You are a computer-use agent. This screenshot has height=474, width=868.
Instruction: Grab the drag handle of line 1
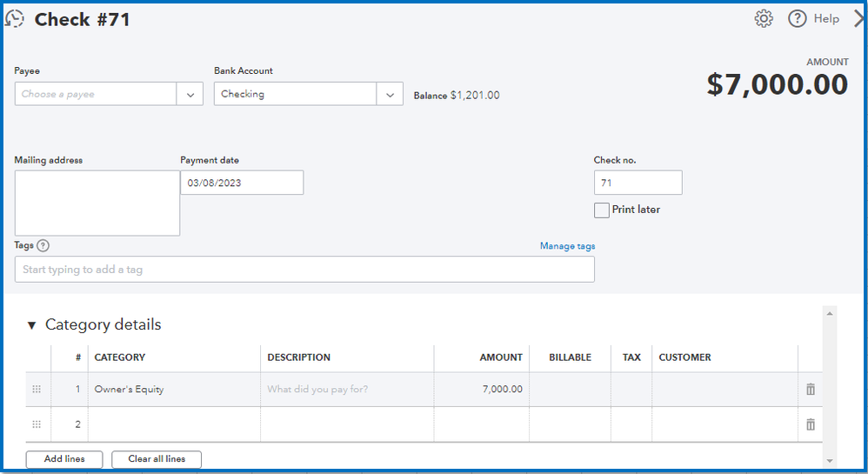point(37,390)
